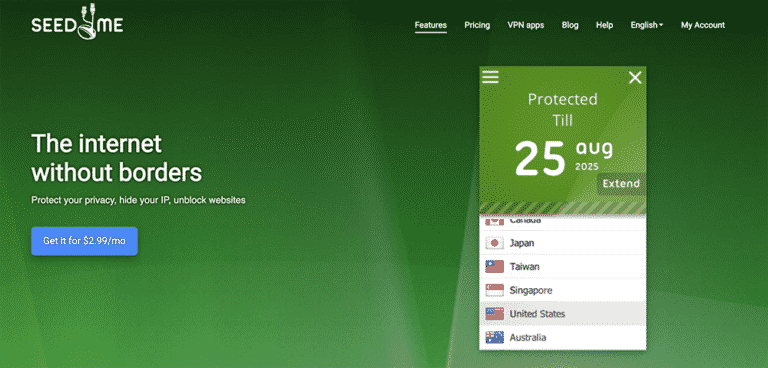Click the Extend button
768x368 pixels.
621,184
